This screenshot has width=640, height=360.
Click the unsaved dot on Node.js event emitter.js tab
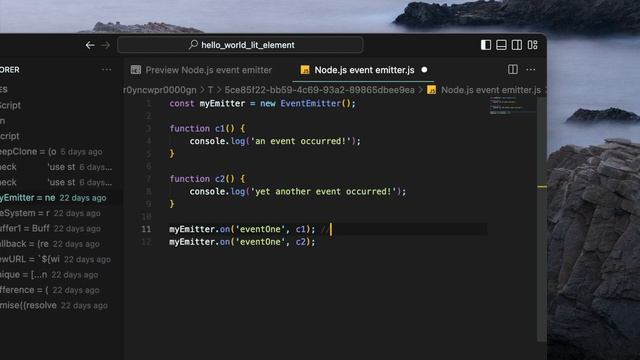424,70
